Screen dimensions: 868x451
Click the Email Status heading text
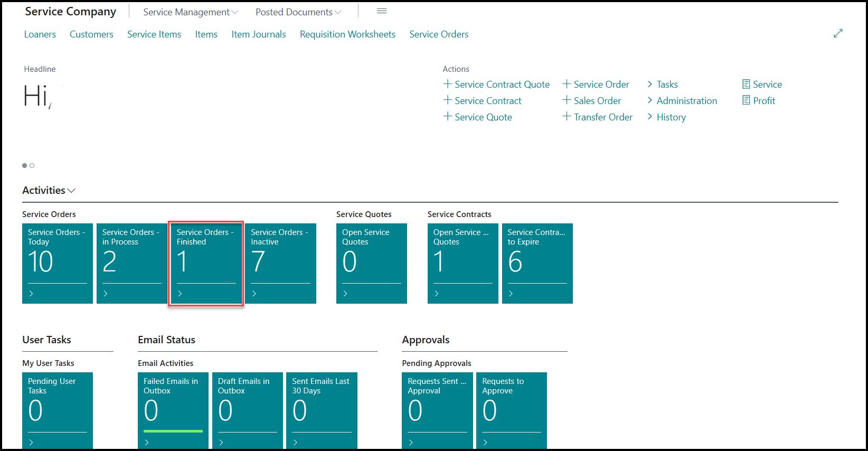pyautogui.click(x=166, y=340)
